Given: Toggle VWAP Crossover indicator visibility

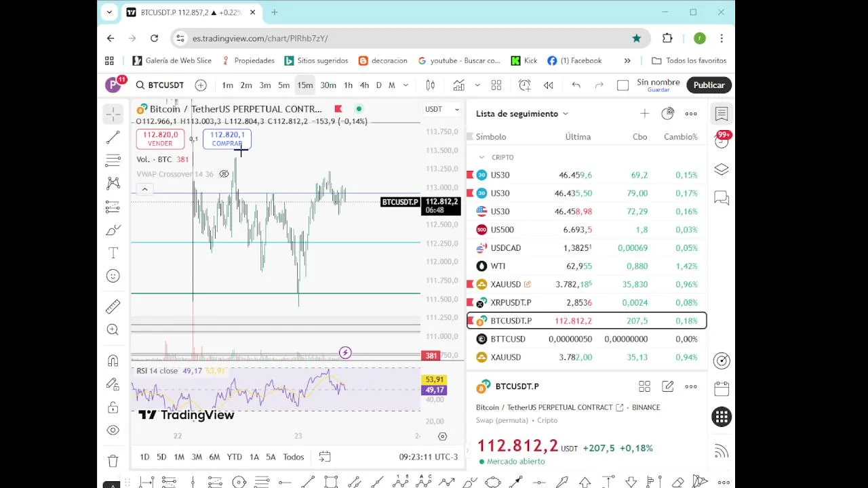Looking at the screenshot, I should [224, 174].
